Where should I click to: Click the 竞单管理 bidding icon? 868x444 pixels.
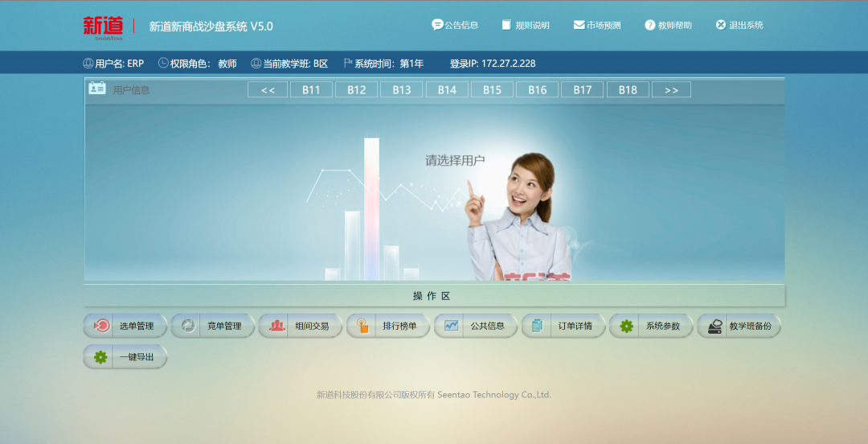pyautogui.click(x=188, y=326)
